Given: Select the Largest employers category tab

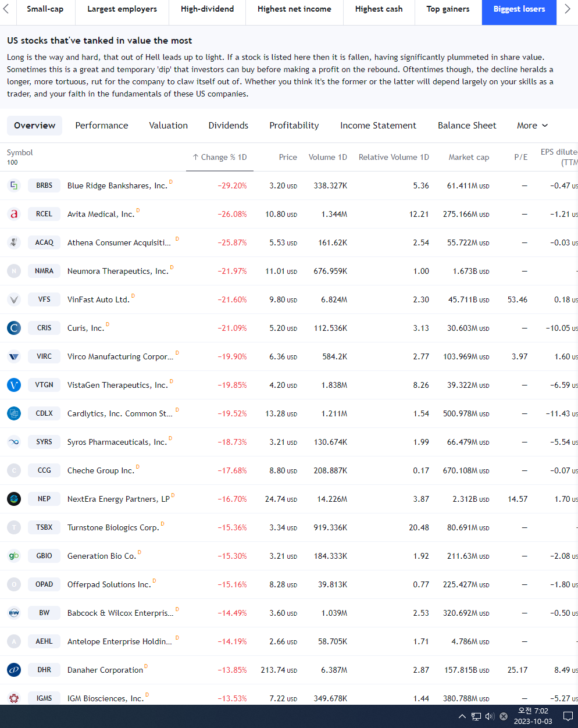Looking at the screenshot, I should click(x=122, y=9).
